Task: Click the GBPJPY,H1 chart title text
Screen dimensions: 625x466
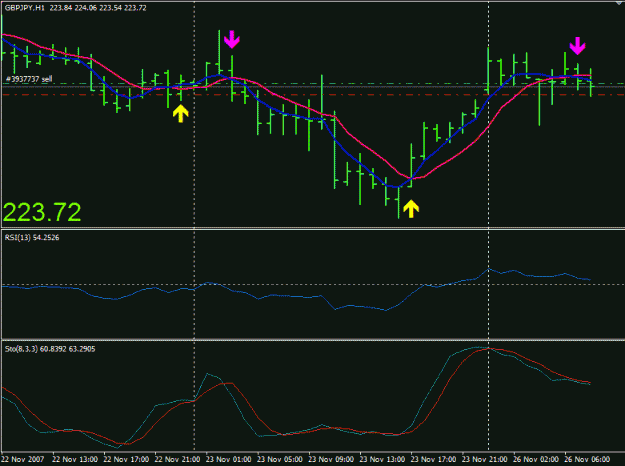Action: click(x=75, y=8)
